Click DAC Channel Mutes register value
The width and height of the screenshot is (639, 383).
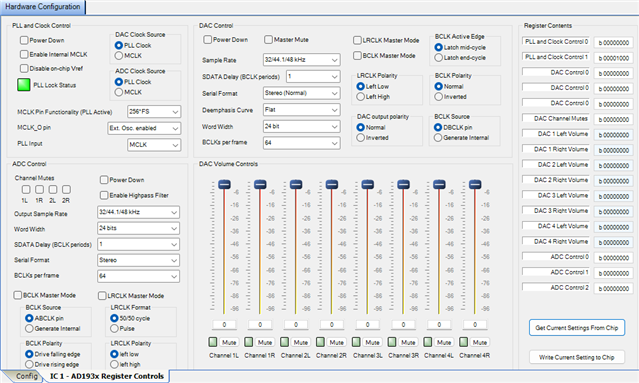[x=614, y=119]
